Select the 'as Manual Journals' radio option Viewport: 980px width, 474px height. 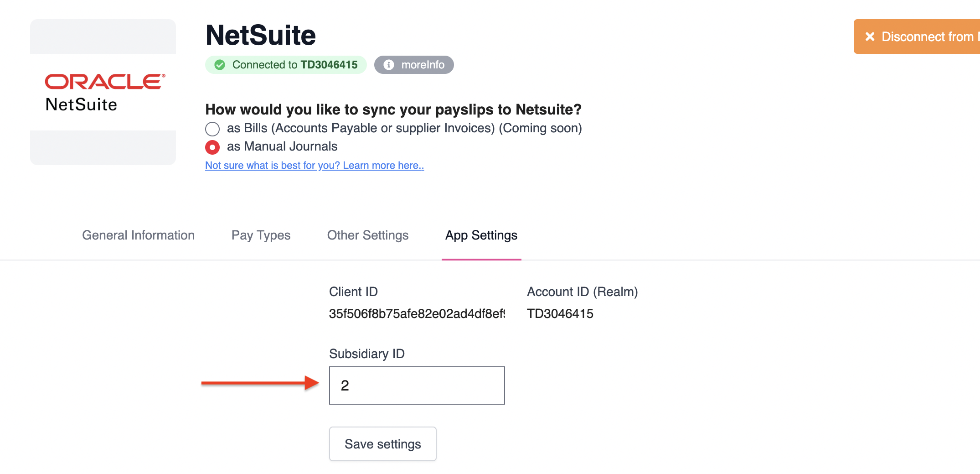tap(212, 147)
